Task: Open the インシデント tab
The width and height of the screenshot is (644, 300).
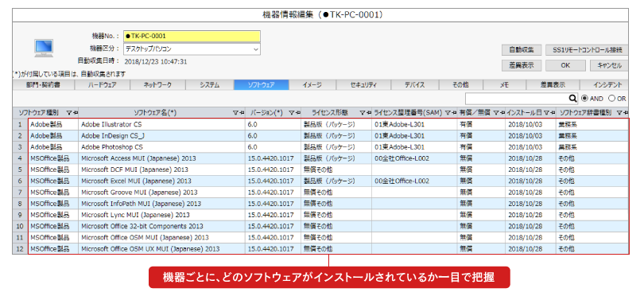Action: pos(604,85)
